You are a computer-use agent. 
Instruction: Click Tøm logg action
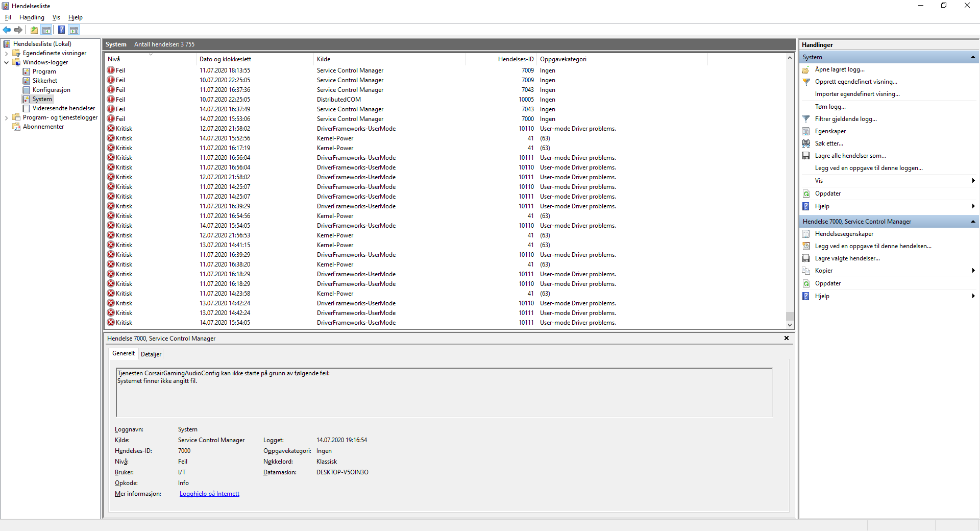(830, 107)
